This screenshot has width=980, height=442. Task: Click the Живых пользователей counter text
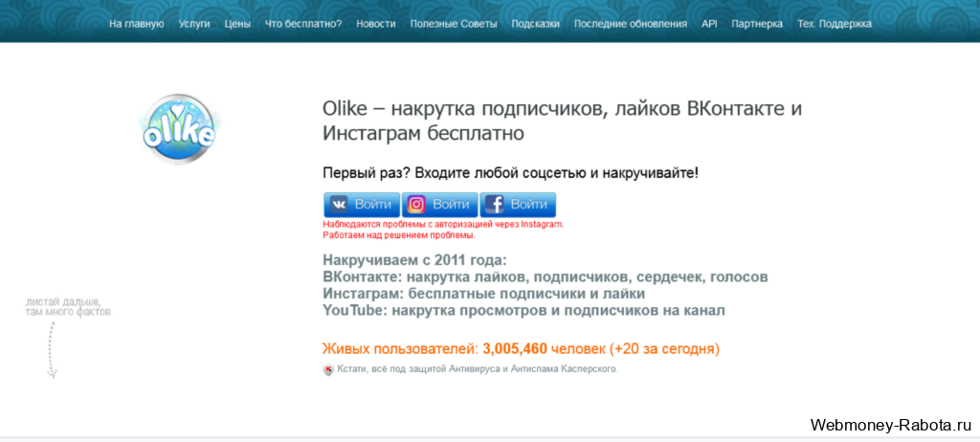tap(522, 349)
